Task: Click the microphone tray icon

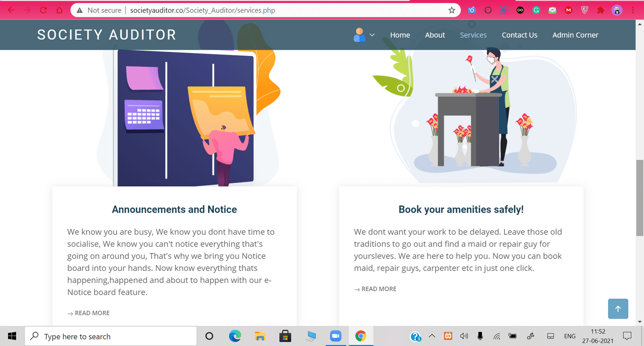Action: 480,336
